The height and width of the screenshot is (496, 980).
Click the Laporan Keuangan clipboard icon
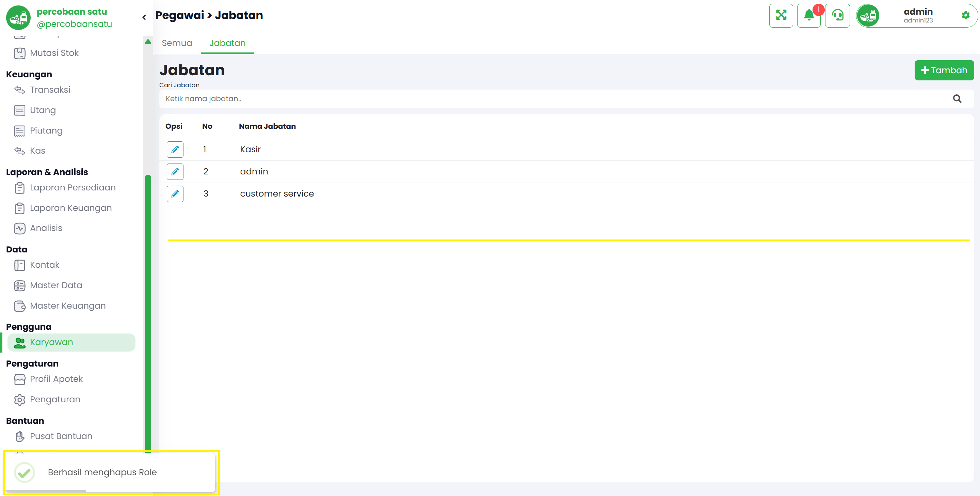(x=20, y=208)
